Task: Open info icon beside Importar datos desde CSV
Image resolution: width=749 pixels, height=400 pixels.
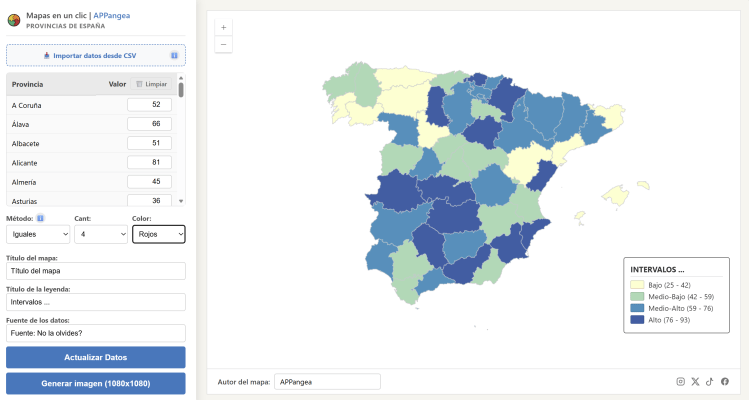Action: 174,55
